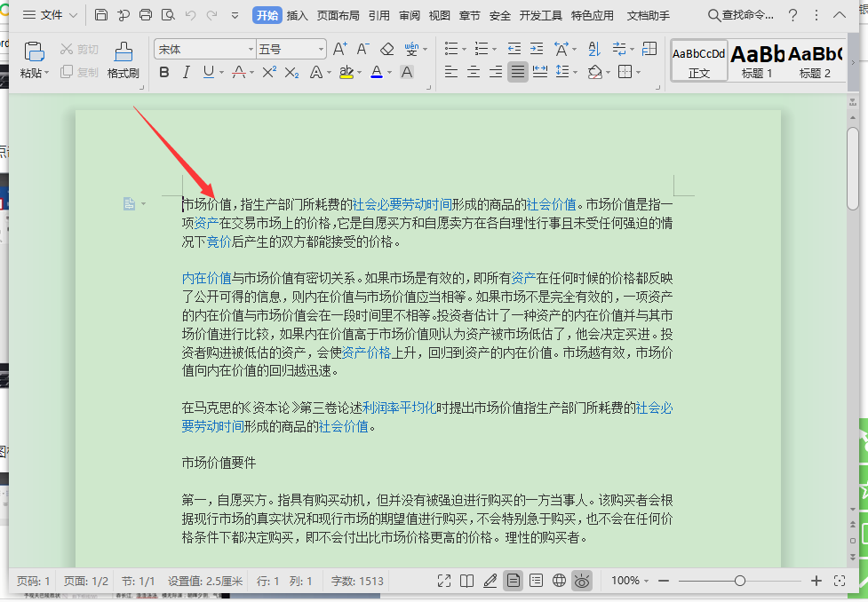Viewport: 868px width, 602px height.
Task: Open the 文件 menu
Action: [44, 15]
